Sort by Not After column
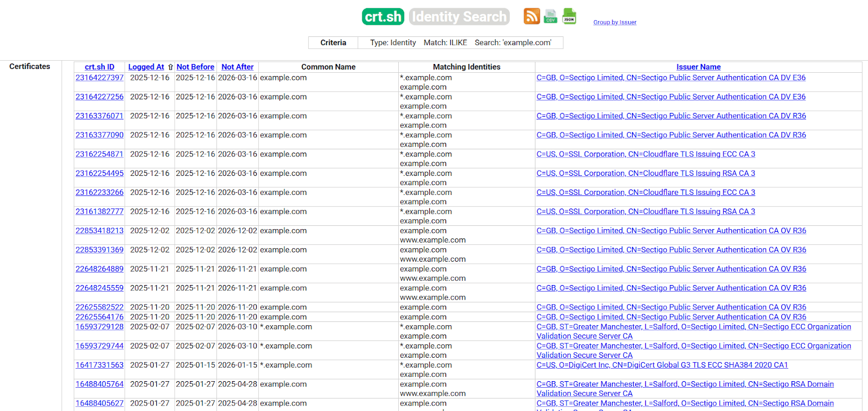868x411 pixels. tap(238, 67)
